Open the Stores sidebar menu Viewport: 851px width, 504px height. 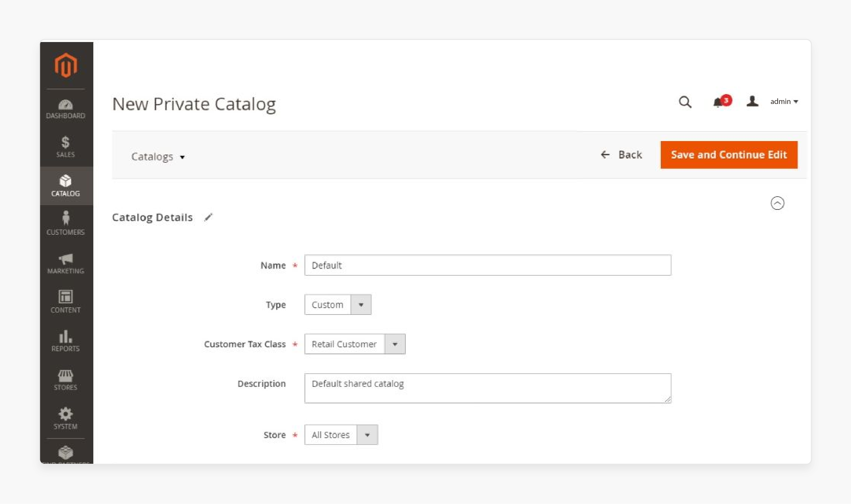tap(66, 380)
